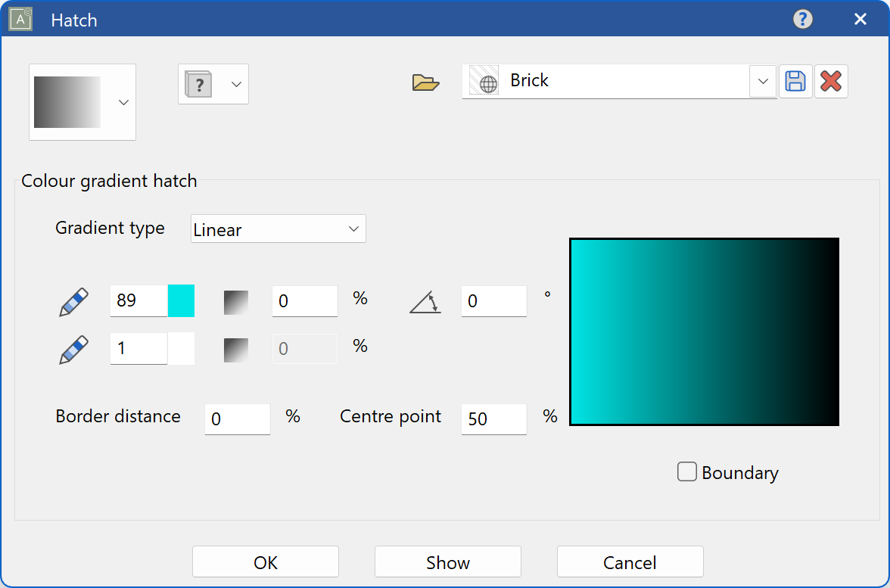Image resolution: width=890 pixels, height=588 pixels.
Task: Click the angle icon beside the degrees field
Action: pyautogui.click(x=425, y=300)
